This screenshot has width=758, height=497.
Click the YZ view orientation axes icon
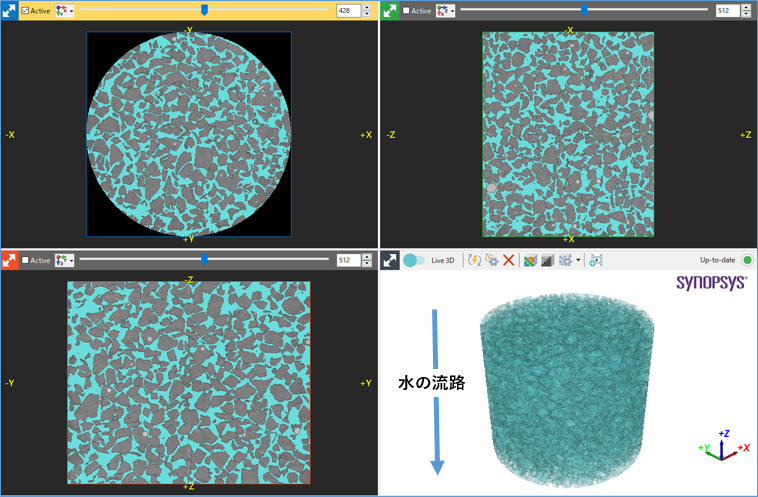(x=61, y=260)
